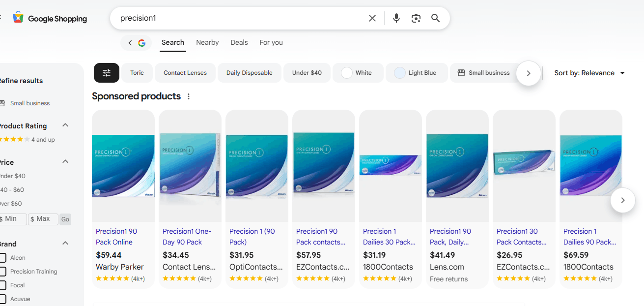The image size is (644, 306).
Task: Select the White color filter chip
Action: (357, 73)
